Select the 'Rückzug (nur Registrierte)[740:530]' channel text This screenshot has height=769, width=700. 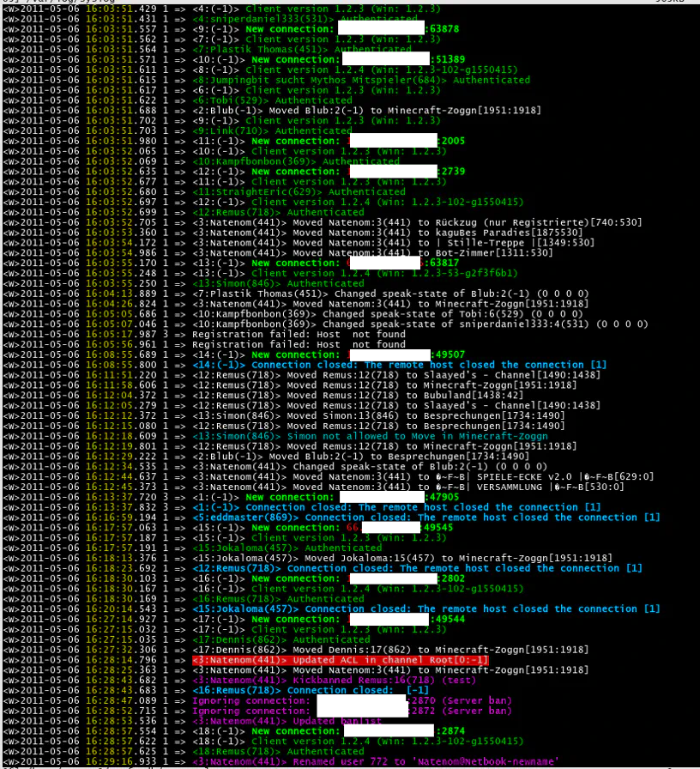pyautogui.click(x=539, y=222)
